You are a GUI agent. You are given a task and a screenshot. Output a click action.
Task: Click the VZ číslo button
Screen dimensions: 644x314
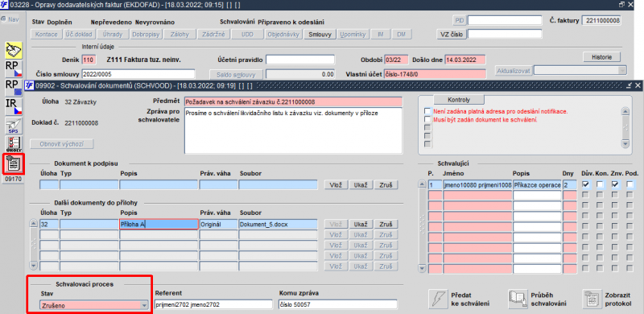[x=452, y=34]
